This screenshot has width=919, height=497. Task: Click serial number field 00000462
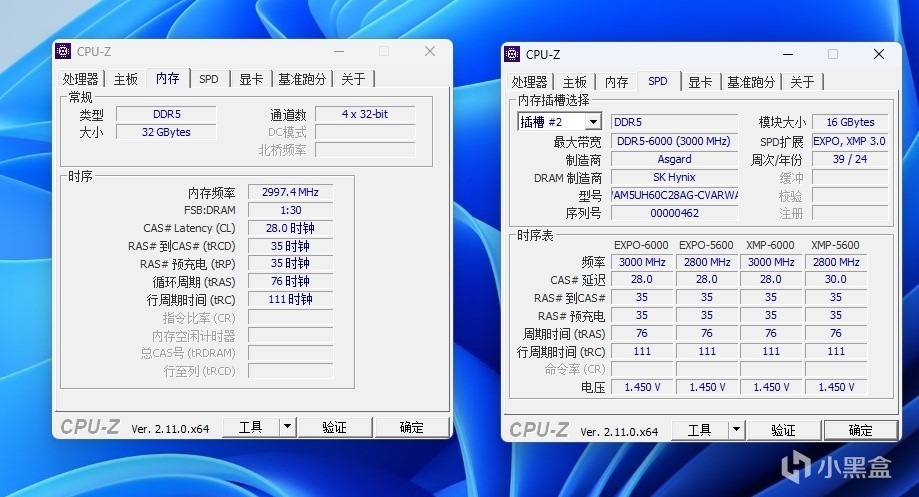pos(674,213)
